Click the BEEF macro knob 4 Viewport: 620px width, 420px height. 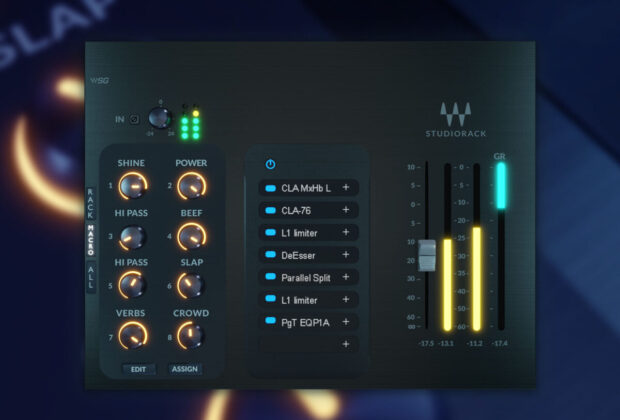click(192, 236)
